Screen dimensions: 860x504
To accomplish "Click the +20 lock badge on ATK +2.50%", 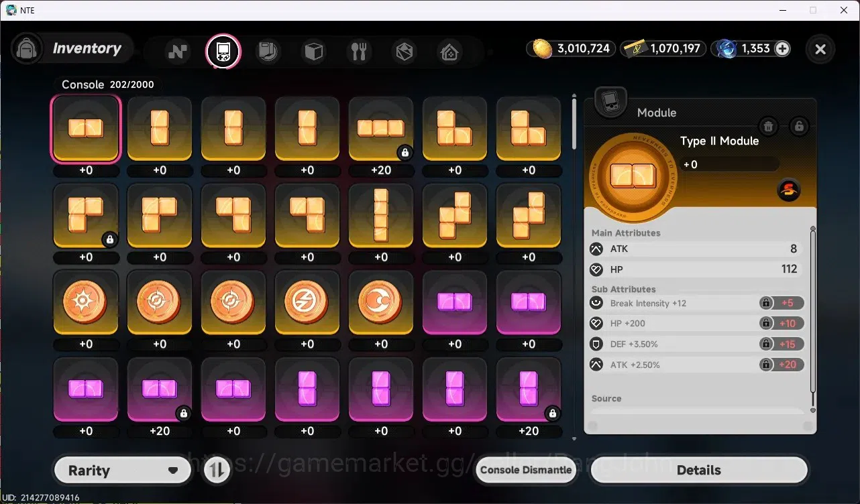I will [x=782, y=365].
